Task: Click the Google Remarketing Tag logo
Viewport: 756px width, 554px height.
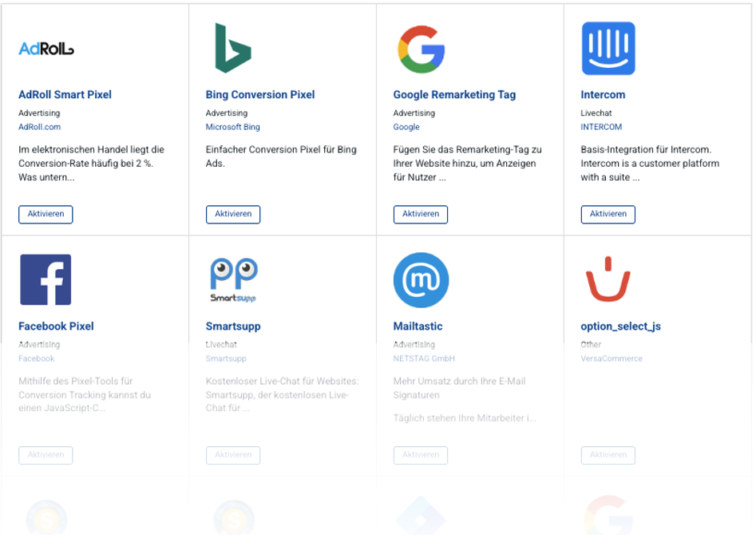Action: (x=422, y=49)
